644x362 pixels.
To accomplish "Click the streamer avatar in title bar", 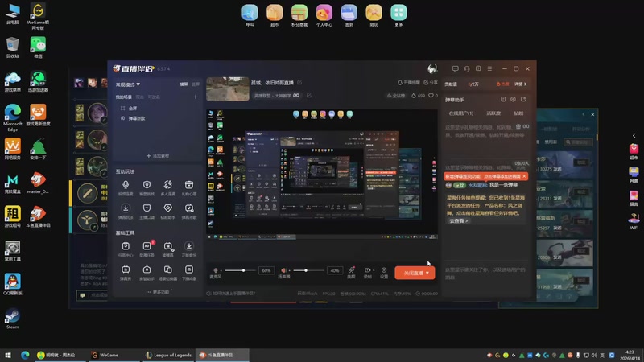I will coord(432,68).
